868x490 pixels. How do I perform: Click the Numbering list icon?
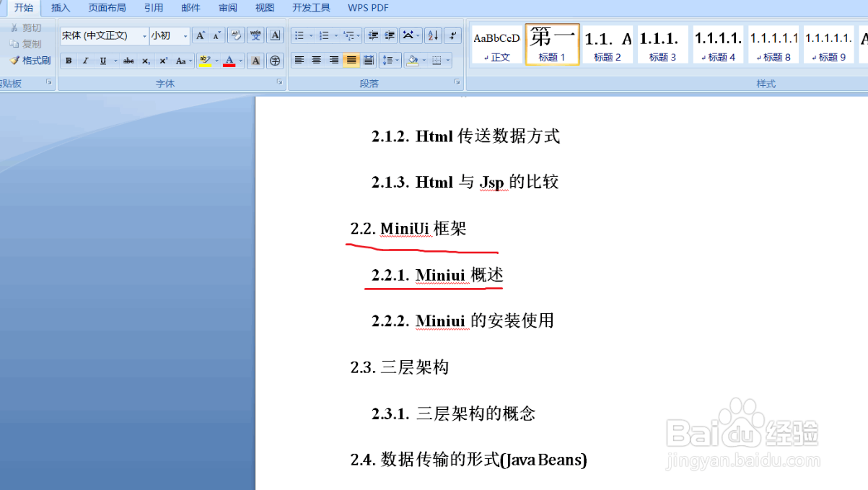[x=324, y=35]
